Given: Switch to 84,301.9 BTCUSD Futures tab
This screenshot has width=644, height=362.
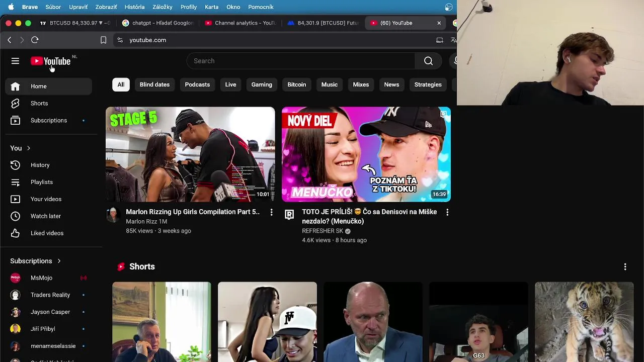Looking at the screenshot, I should (323, 23).
